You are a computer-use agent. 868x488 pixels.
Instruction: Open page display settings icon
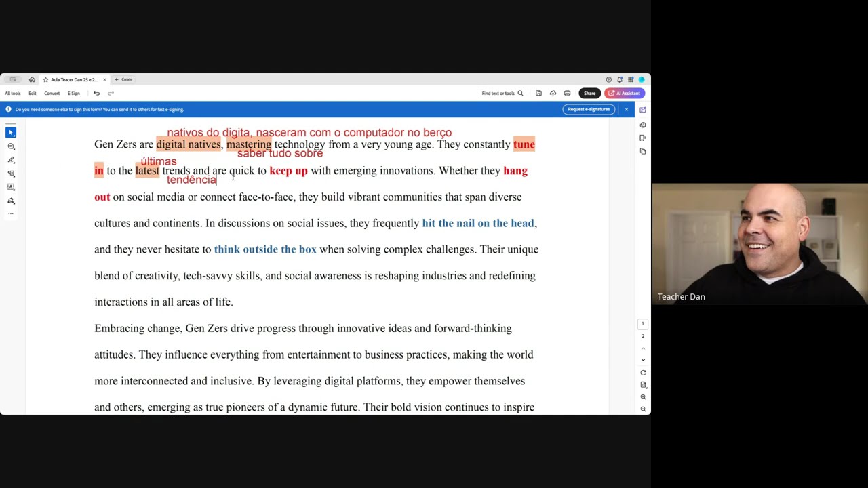click(x=643, y=385)
